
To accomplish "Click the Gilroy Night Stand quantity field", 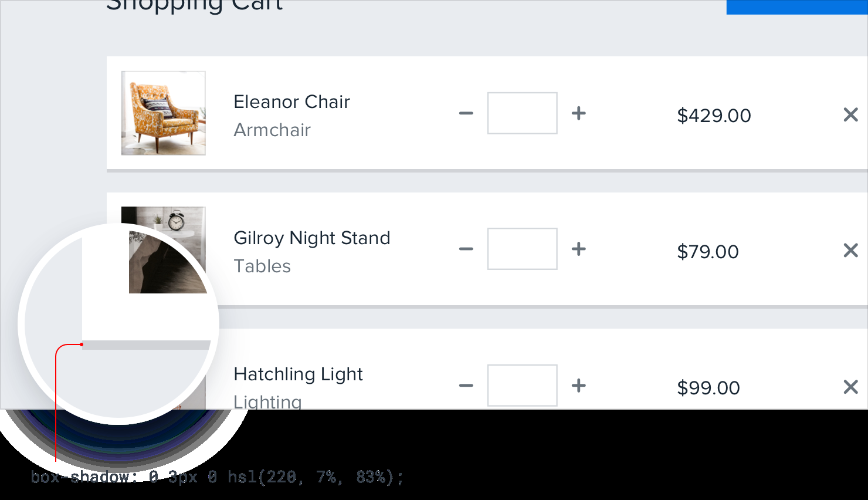I will click(522, 249).
